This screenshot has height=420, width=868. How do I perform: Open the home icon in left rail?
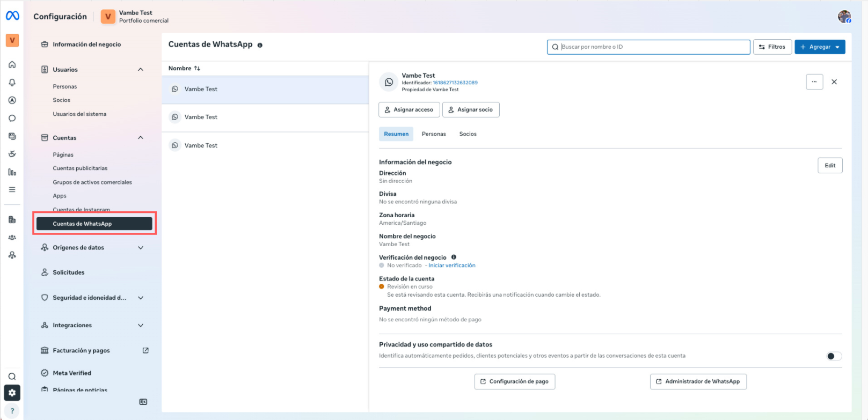point(12,65)
